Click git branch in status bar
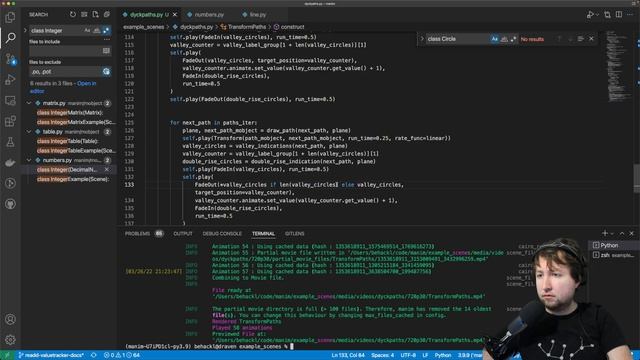Viewport: 640px width, 360px height. pos(51,356)
